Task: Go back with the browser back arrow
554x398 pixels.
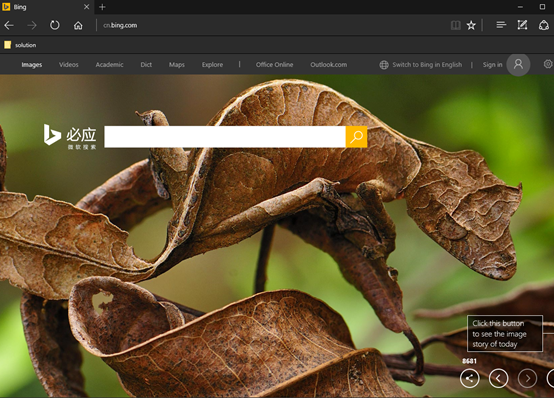Action: click(9, 25)
